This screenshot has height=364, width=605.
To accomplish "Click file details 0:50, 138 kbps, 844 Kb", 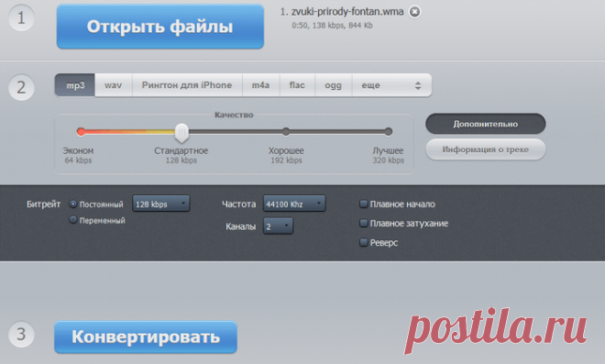I will click(332, 26).
